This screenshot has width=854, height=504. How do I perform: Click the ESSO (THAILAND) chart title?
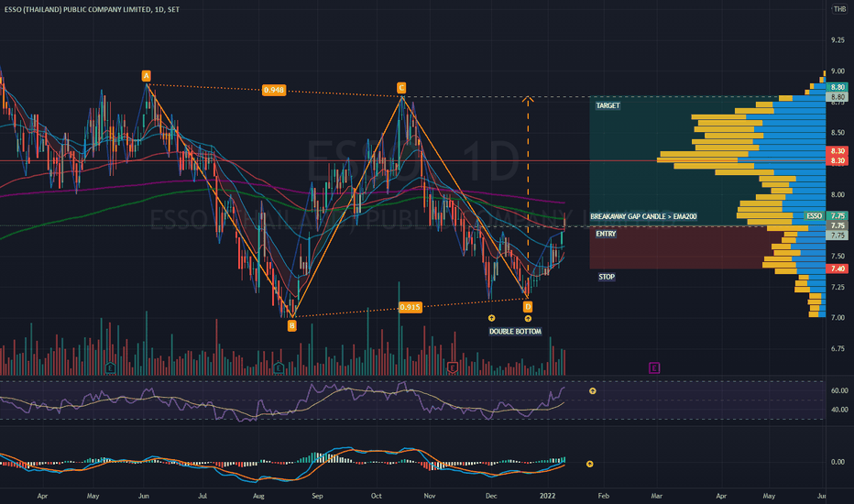(92, 9)
